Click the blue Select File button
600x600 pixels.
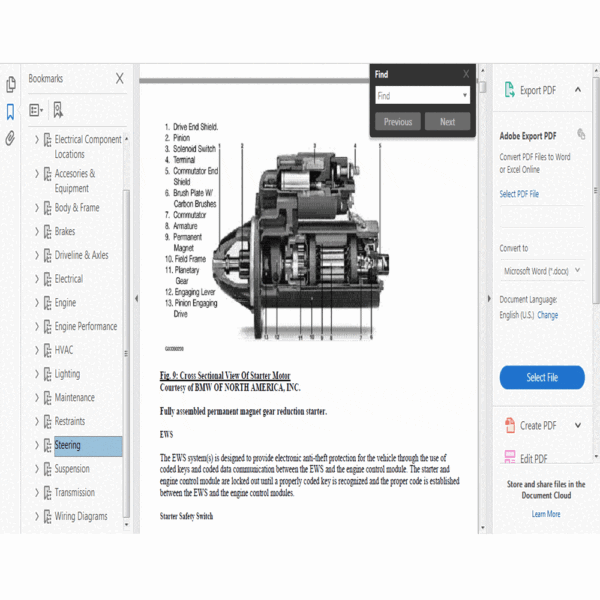coord(542,378)
